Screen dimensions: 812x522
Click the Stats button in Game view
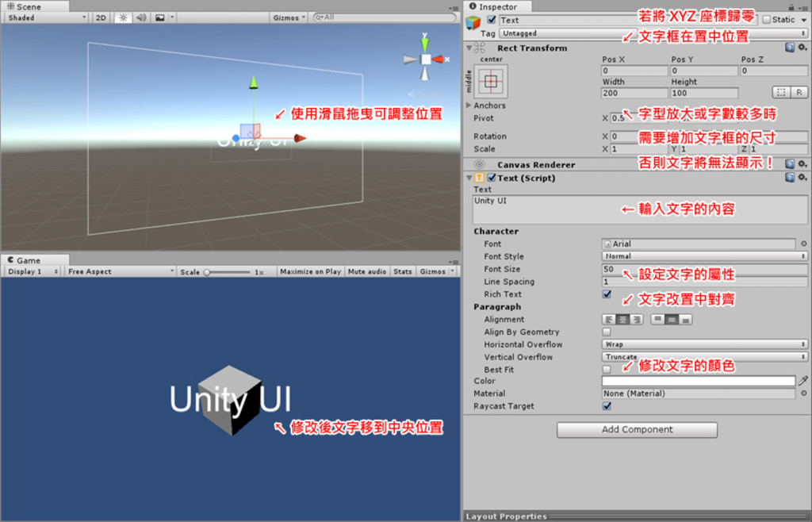(402, 271)
